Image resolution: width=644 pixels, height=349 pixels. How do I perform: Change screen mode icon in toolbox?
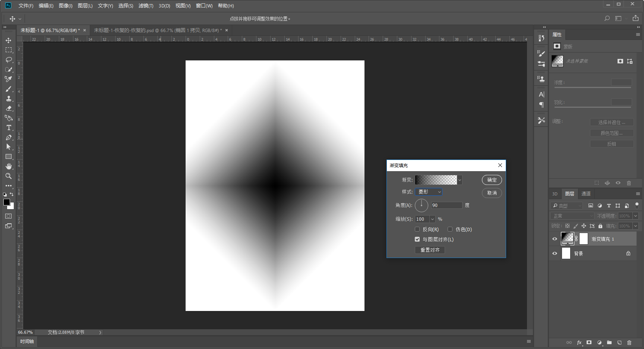pos(9,226)
